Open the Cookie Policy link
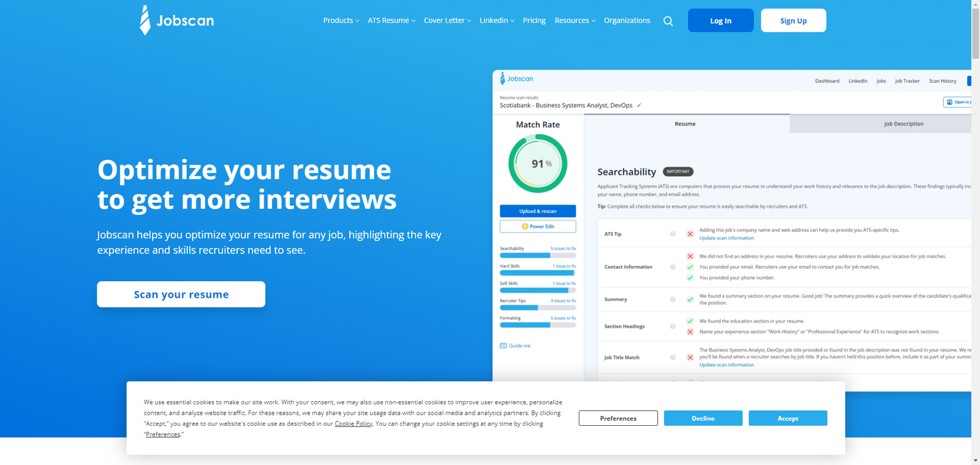Image resolution: width=980 pixels, height=465 pixels. pos(353,423)
